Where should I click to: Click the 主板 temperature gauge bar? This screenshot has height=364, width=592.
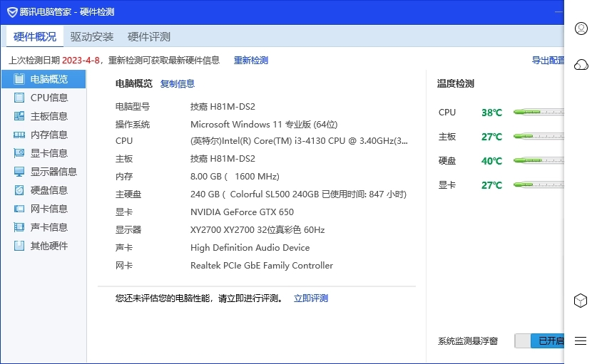(x=539, y=136)
